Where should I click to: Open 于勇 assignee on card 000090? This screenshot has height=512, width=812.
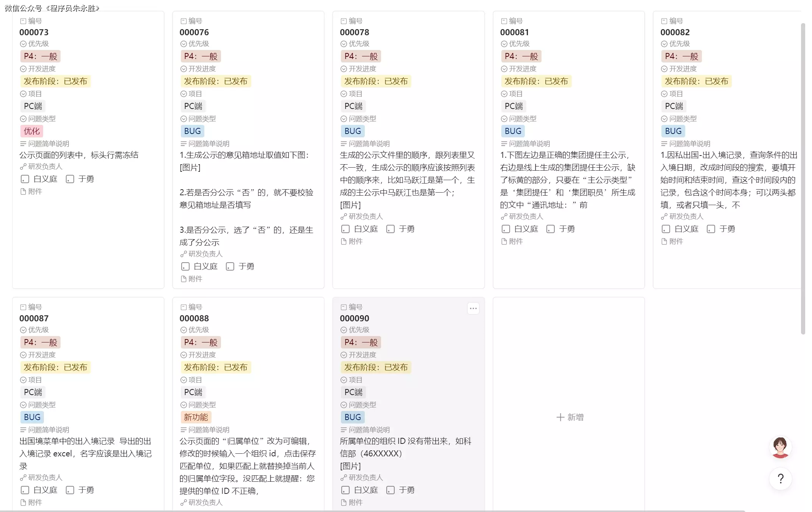(406, 490)
